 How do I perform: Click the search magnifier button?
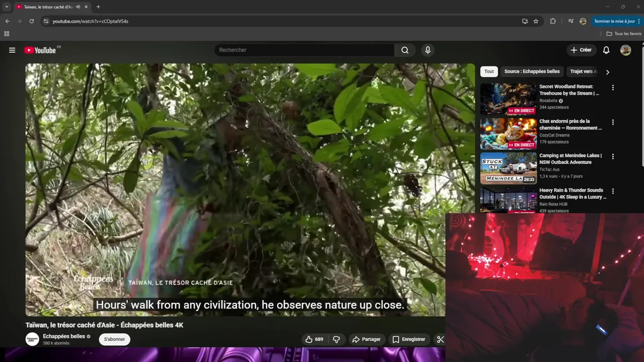405,50
